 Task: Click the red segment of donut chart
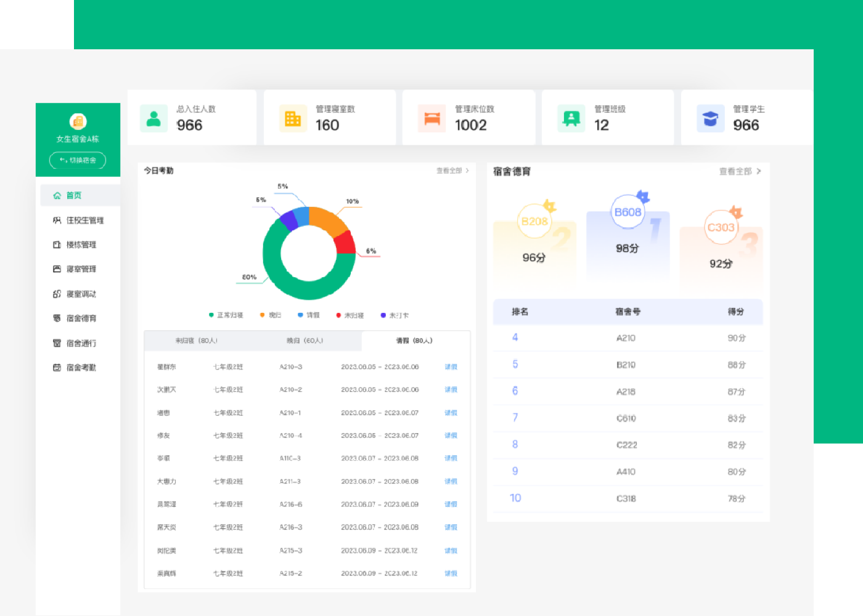pyautogui.click(x=346, y=243)
